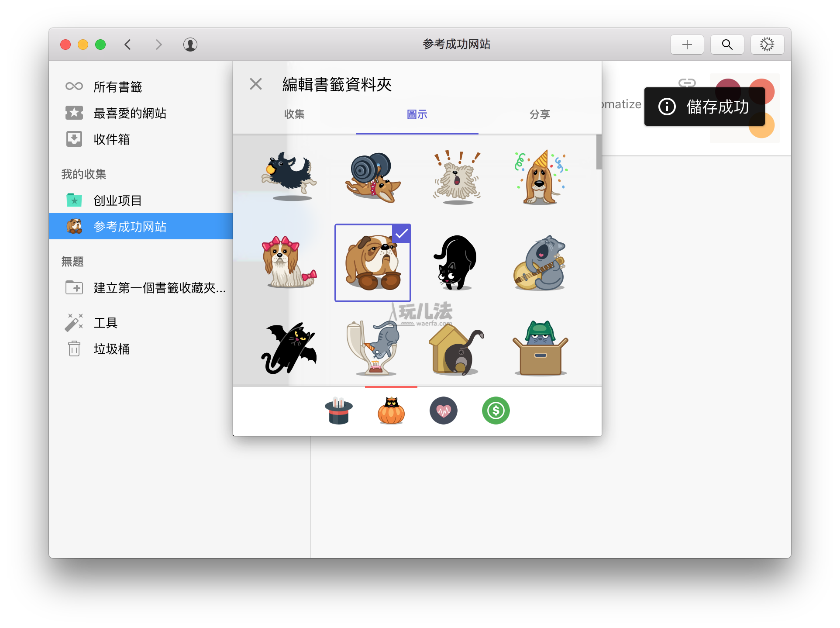Select the bulldog icon with checkmark
Viewport: 840px width, 628px height.
(x=373, y=263)
